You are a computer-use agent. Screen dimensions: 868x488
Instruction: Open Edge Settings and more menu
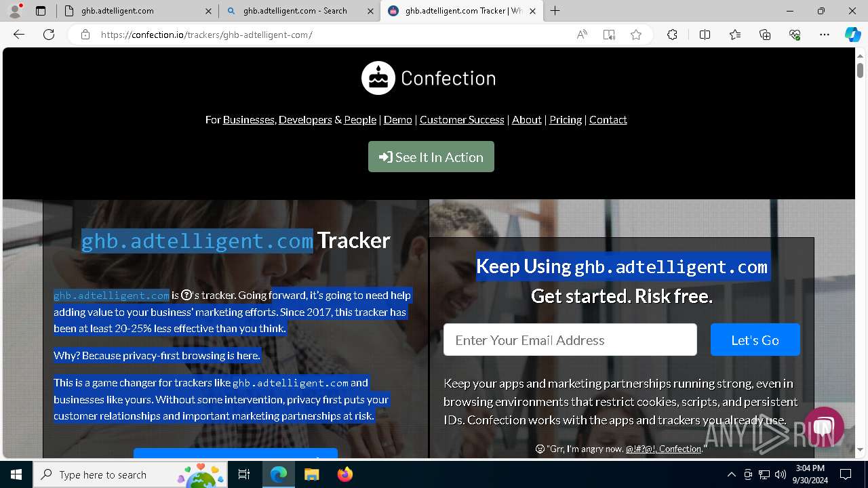pos(825,35)
